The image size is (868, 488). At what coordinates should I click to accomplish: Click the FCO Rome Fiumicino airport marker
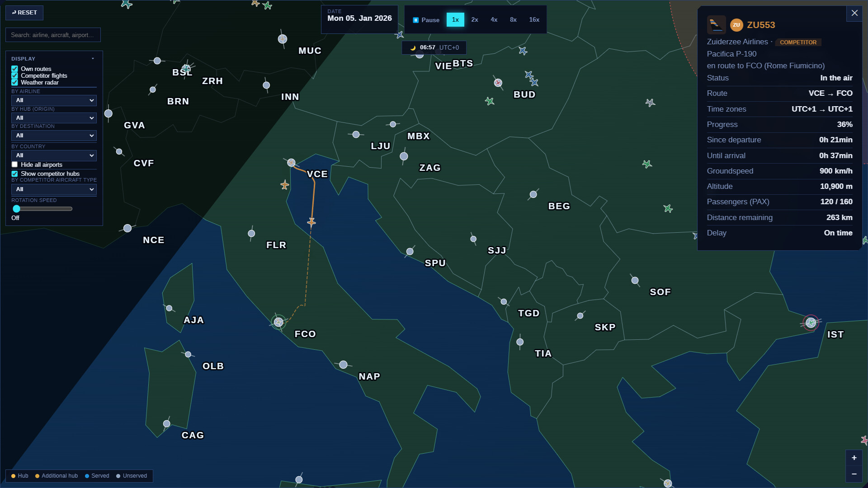pyautogui.click(x=278, y=322)
